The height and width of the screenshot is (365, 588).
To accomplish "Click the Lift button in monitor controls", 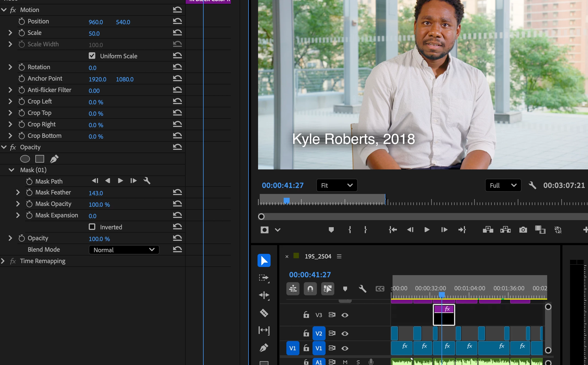I will (x=488, y=230).
